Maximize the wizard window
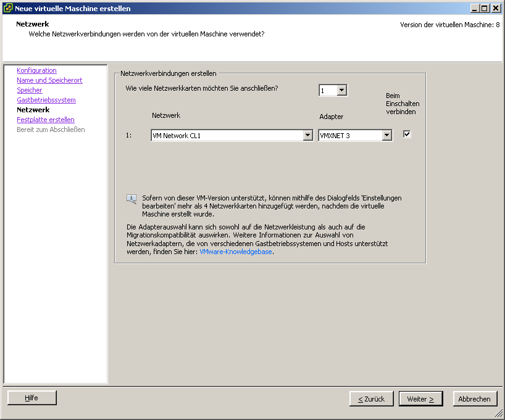 click(485, 8)
